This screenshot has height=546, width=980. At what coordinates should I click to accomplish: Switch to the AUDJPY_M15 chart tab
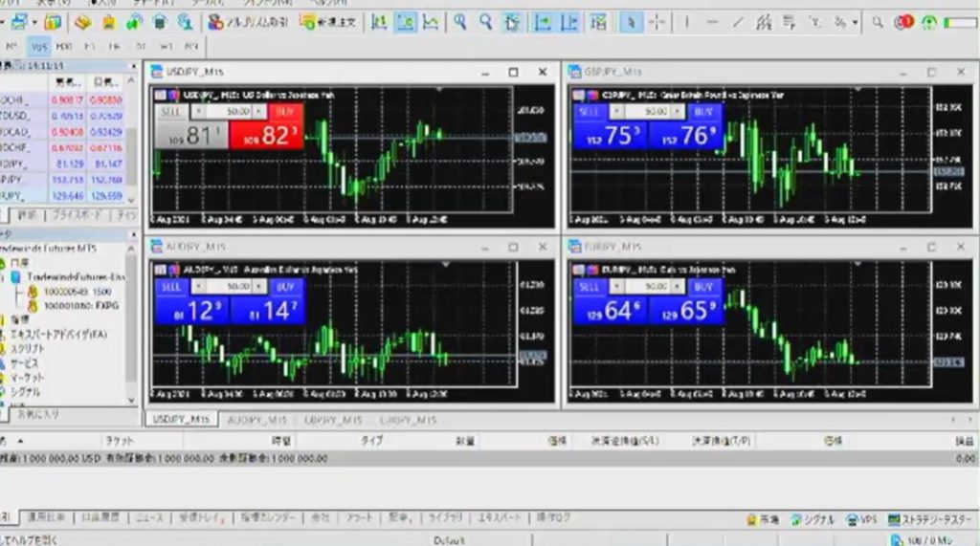click(256, 420)
